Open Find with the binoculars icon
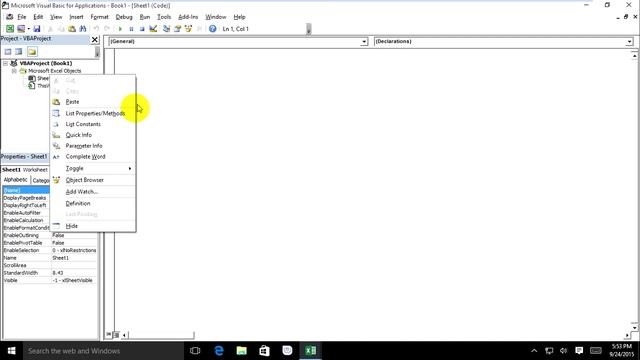Image resolution: width=640 pixels, height=360 pixels. [x=83, y=29]
